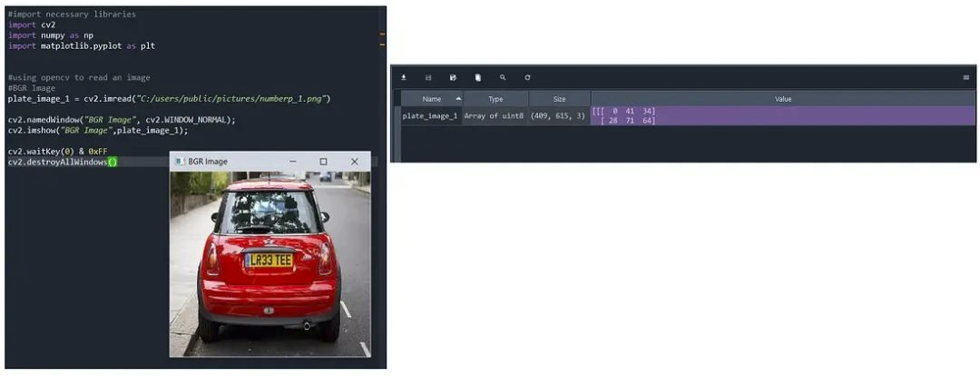Maximize the BGR Image window
Viewport: 980px width, 377px height.
pos(323,162)
